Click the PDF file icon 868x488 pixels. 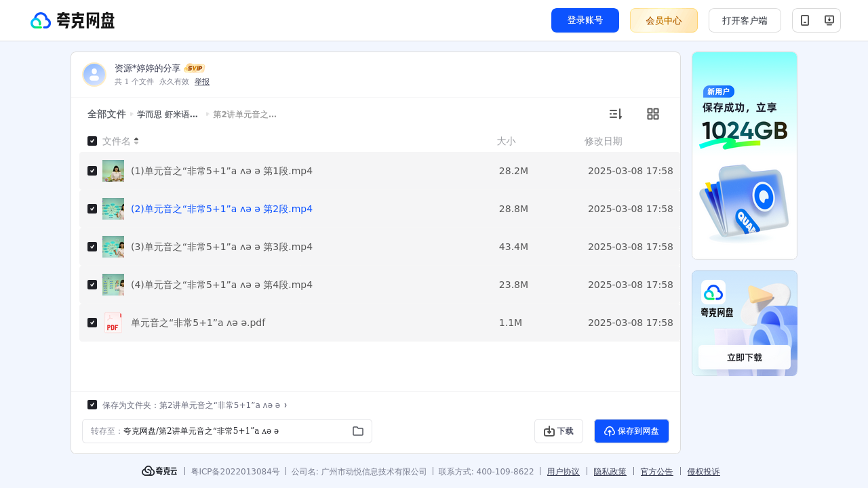point(113,323)
